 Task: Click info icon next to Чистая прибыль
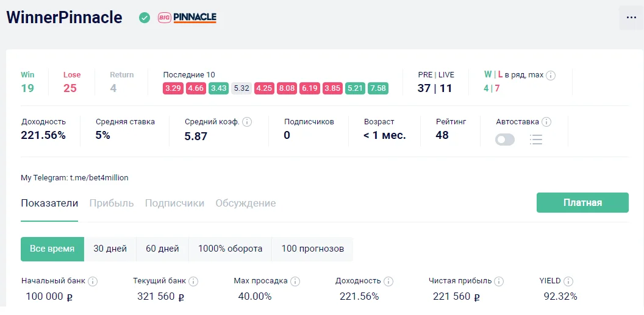(x=499, y=281)
